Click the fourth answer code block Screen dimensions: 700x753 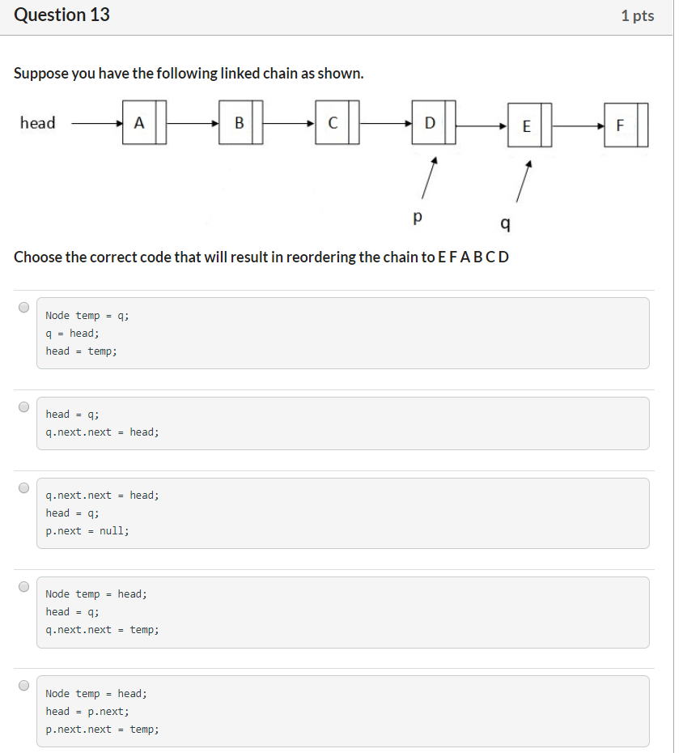[x=343, y=611]
